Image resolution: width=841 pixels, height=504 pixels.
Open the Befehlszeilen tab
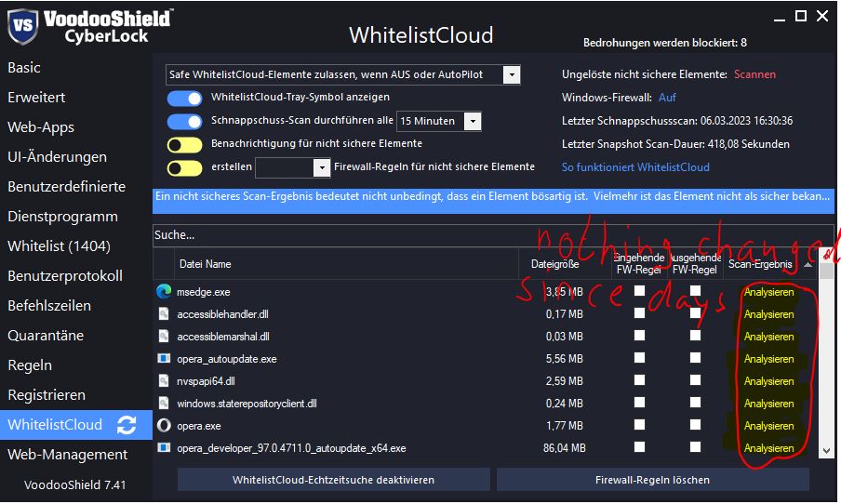(49, 306)
